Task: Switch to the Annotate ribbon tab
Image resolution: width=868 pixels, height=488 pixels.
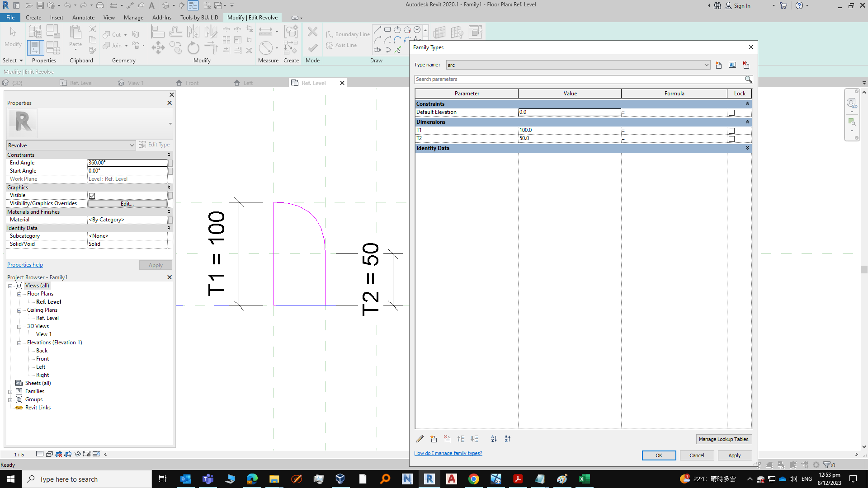Action: (83, 18)
